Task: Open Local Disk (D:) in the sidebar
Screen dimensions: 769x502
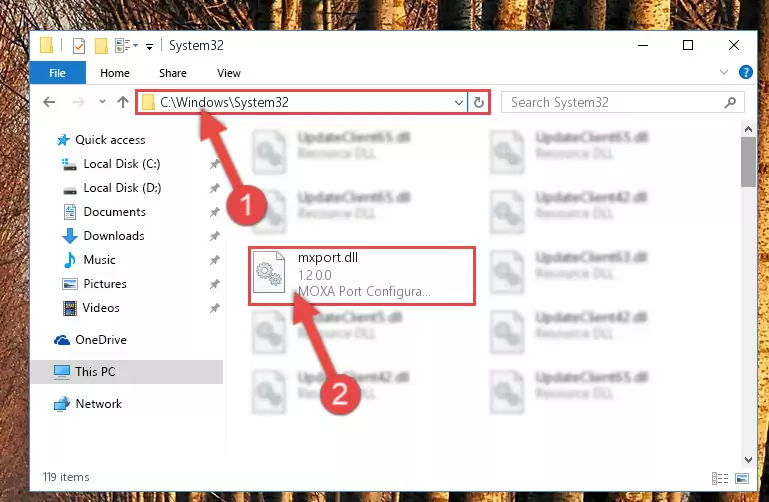Action: pyautogui.click(x=112, y=188)
